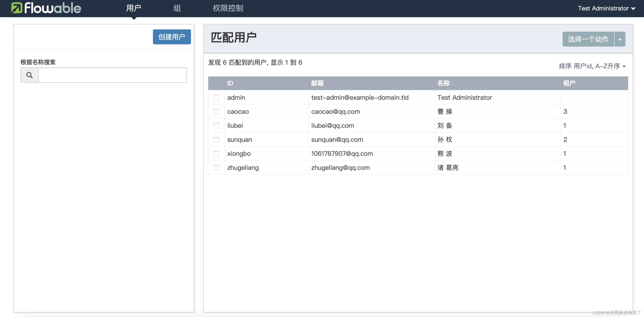Select the sunquan ID cell
The height and width of the screenshot is (317, 644).
click(x=267, y=139)
